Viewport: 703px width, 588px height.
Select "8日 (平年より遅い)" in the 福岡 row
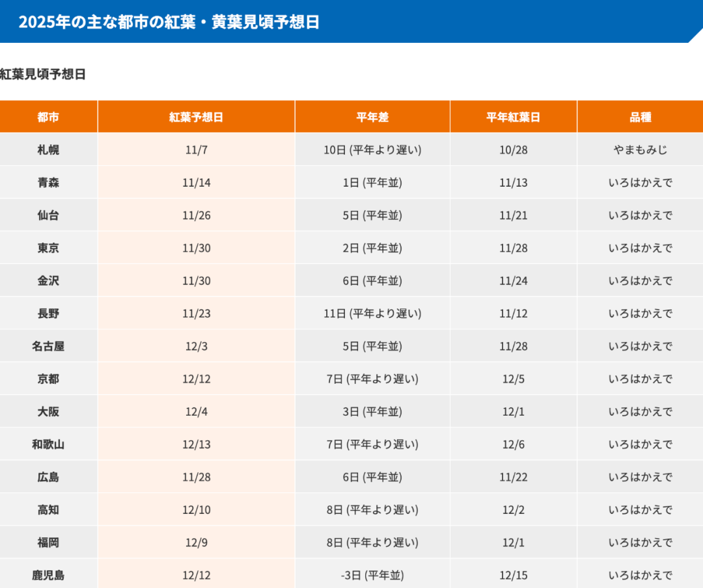pos(372,542)
